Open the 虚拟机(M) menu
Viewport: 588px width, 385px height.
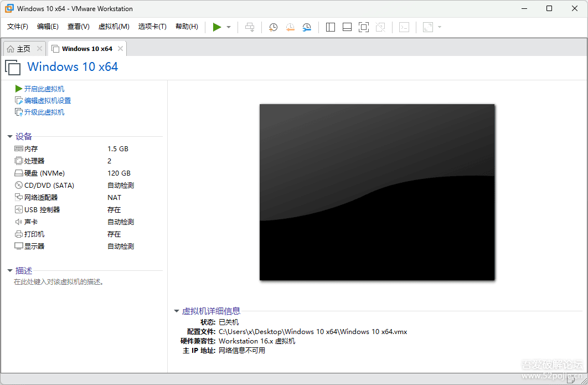click(x=114, y=27)
